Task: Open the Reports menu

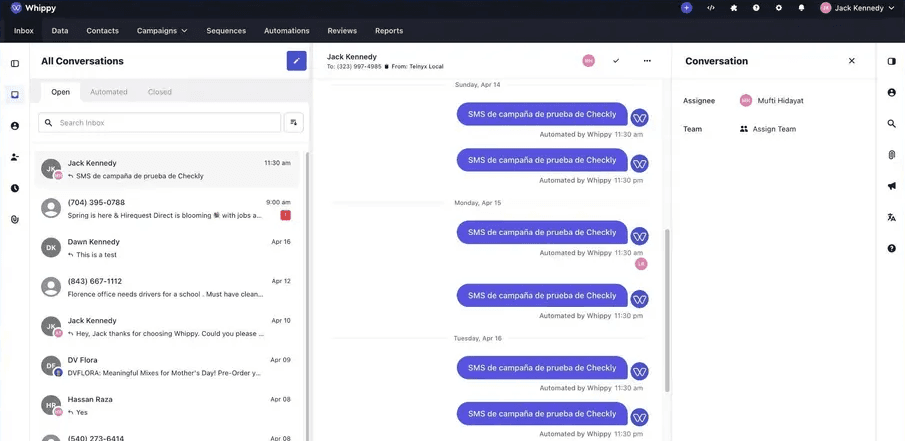Action: pyautogui.click(x=389, y=31)
